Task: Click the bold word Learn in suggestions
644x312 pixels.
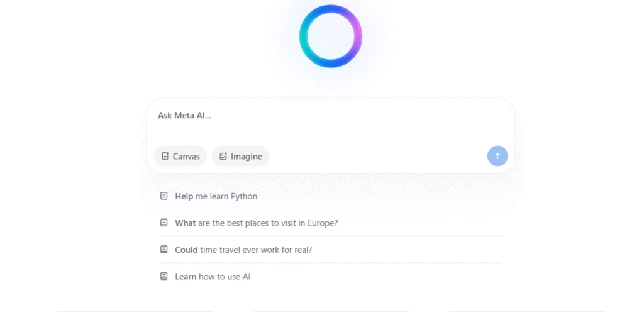Action: (186, 276)
